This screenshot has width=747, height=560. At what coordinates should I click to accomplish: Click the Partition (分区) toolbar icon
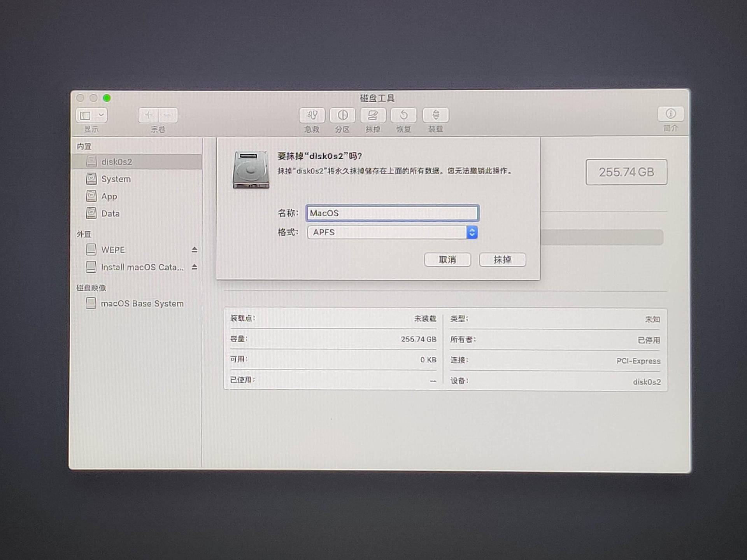(x=342, y=115)
